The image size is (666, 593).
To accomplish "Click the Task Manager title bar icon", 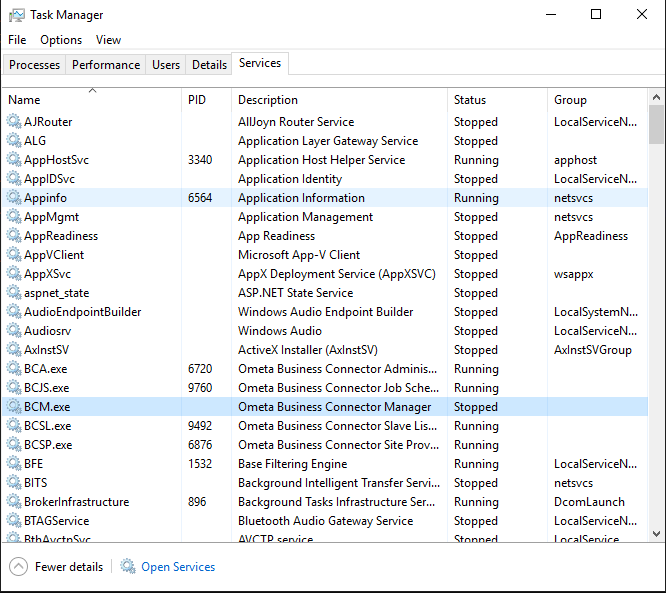I will 17,15.
